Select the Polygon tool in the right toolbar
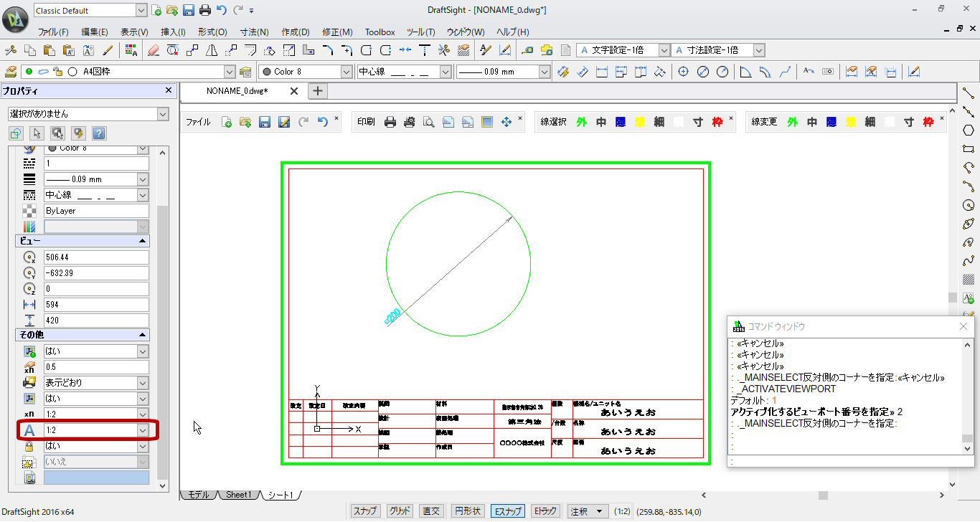The image size is (980, 522). [x=969, y=130]
